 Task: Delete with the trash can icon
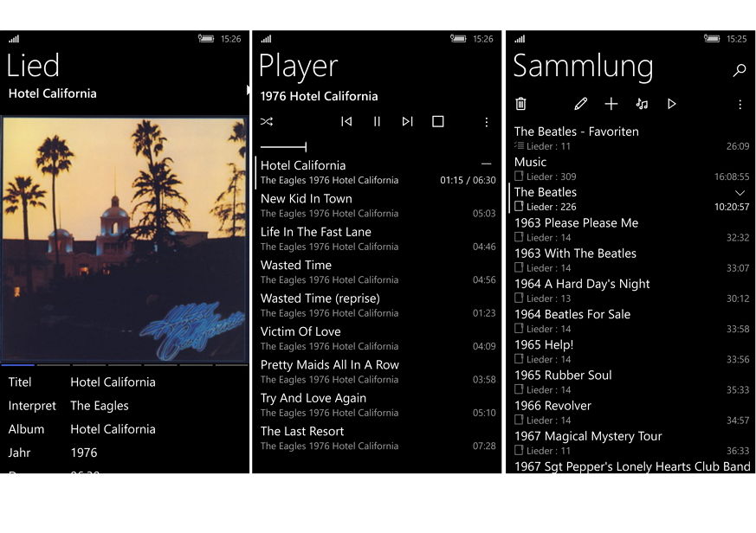pyautogui.click(x=520, y=104)
